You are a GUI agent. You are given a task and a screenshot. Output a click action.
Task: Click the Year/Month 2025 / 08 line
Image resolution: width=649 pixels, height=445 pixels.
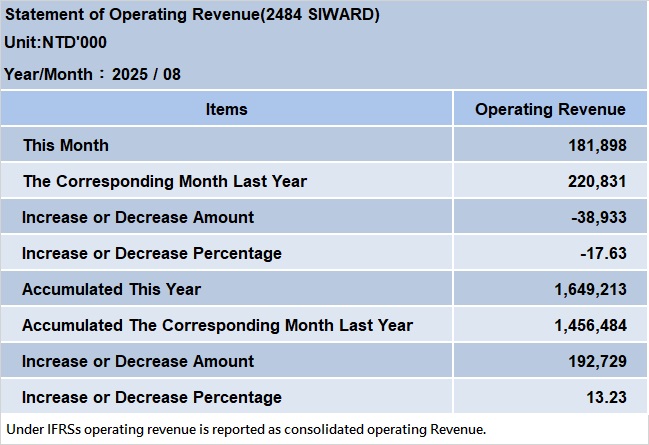click(92, 74)
